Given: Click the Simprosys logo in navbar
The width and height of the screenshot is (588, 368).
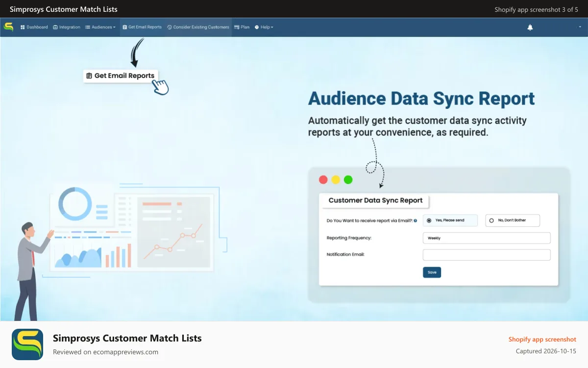Looking at the screenshot, I should (x=8, y=27).
